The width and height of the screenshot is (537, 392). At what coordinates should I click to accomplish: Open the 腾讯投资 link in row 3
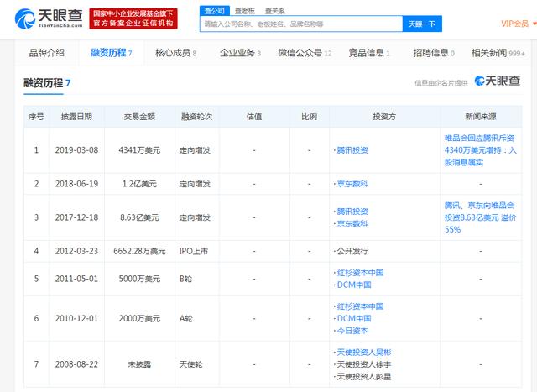pos(352,212)
